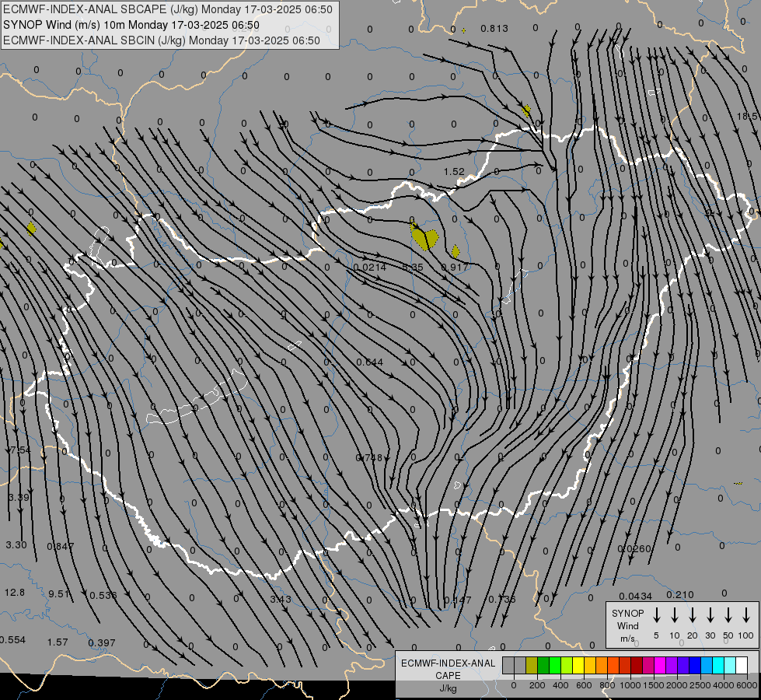Choose the bright magenta CAPE legend swatch
This screenshot has width=761, height=700.
[660, 666]
